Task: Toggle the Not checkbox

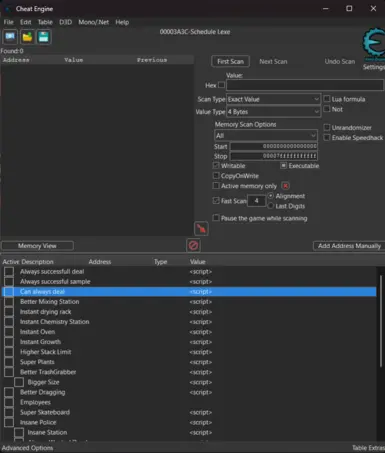Action: [x=327, y=109]
